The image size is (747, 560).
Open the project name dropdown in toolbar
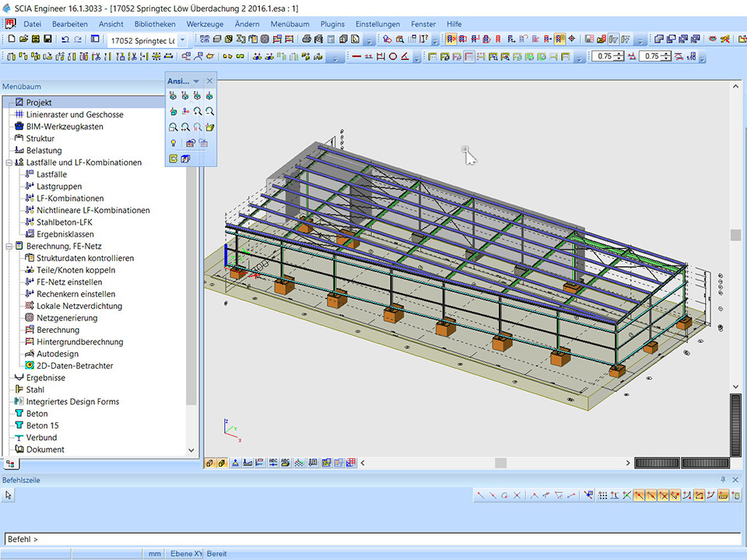click(182, 39)
